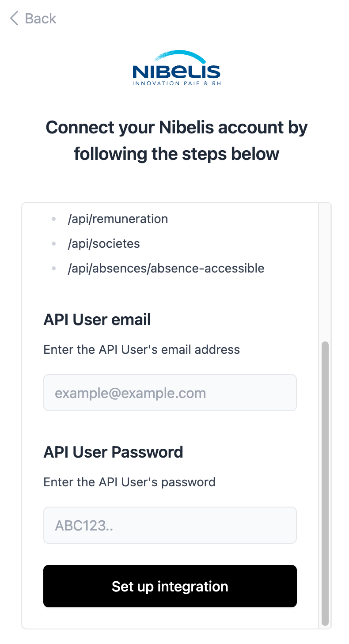Click the "API User Password" heading
The height and width of the screenshot is (644, 349).
click(x=113, y=452)
